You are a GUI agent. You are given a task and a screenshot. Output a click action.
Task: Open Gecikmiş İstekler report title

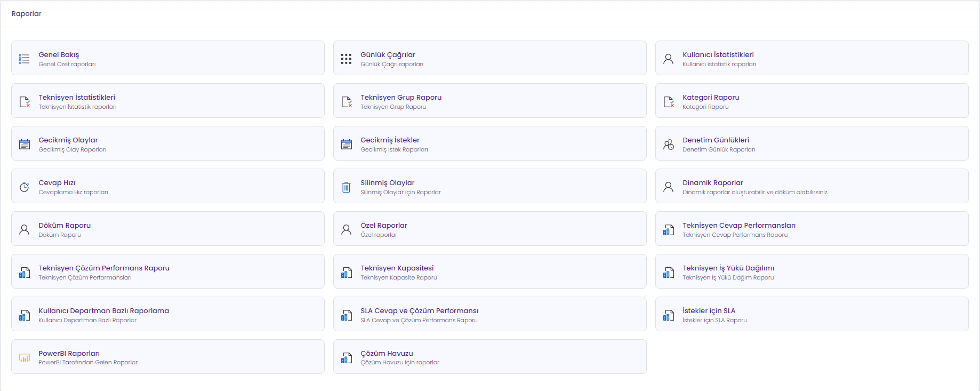click(390, 140)
